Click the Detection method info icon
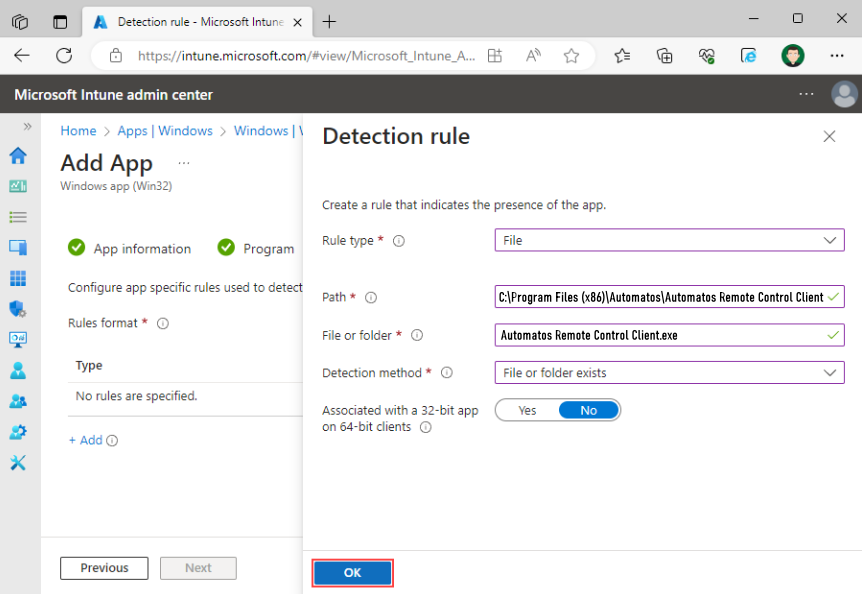This screenshot has width=862, height=594. click(x=447, y=373)
